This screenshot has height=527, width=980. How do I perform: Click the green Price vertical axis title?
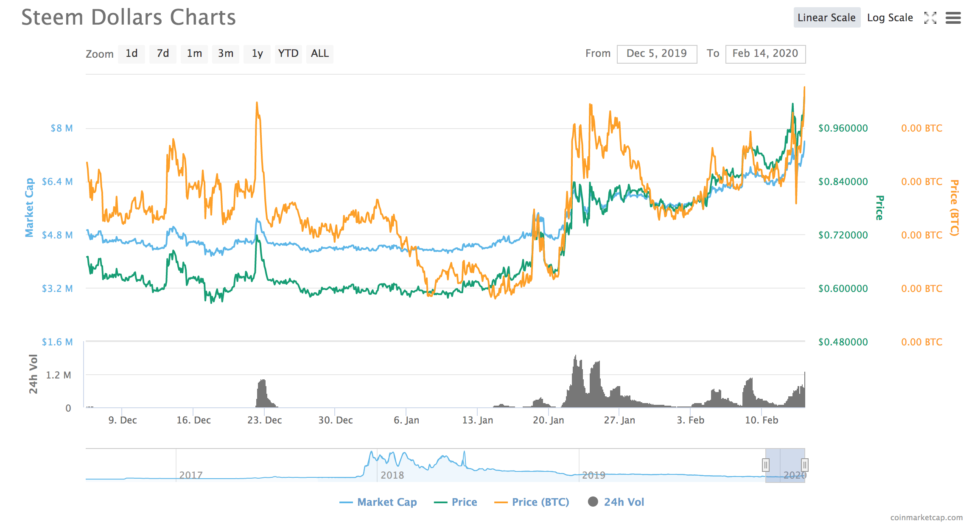880,207
